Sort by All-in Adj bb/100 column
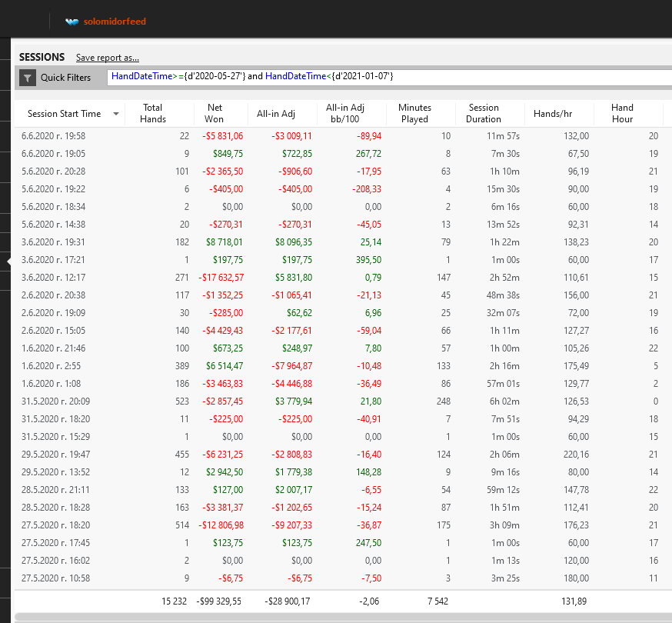Viewport: 672px width, 623px height. tap(346, 113)
